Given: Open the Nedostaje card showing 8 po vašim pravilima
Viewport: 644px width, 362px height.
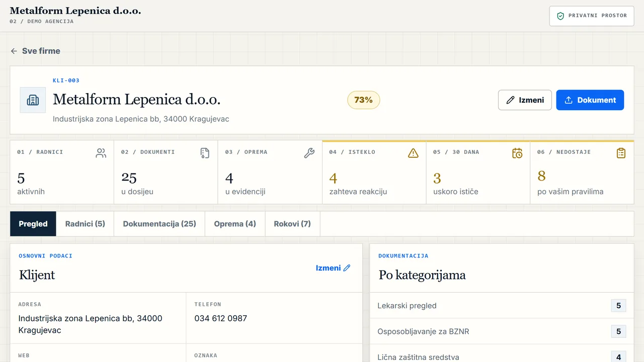Looking at the screenshot, I should (x=582, y=172).
